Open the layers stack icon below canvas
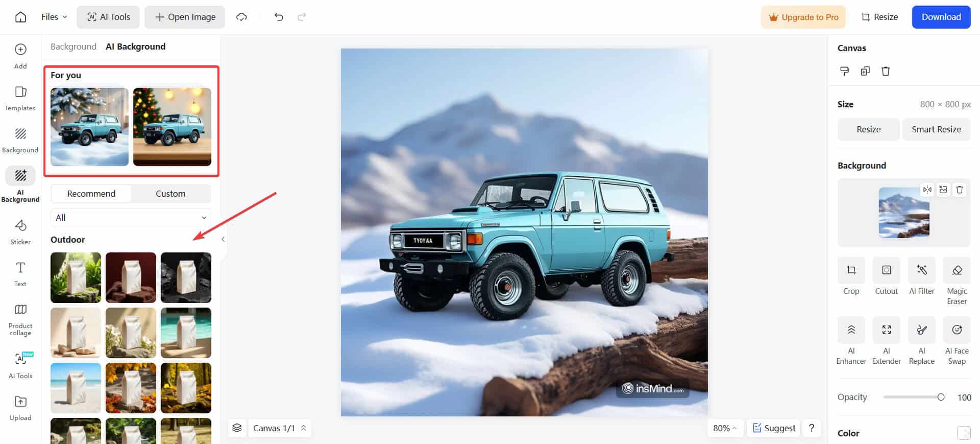The image size is (980, 444). pyautogui.click(x=237, y=428)
